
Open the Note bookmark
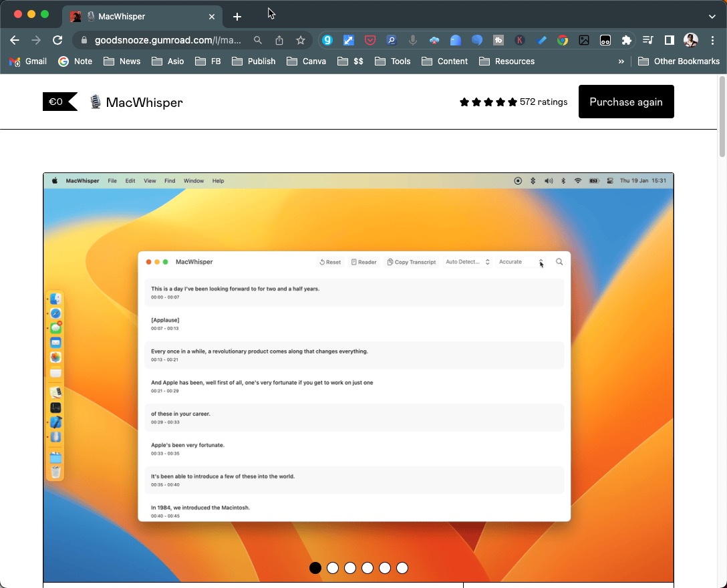[75, 61]
